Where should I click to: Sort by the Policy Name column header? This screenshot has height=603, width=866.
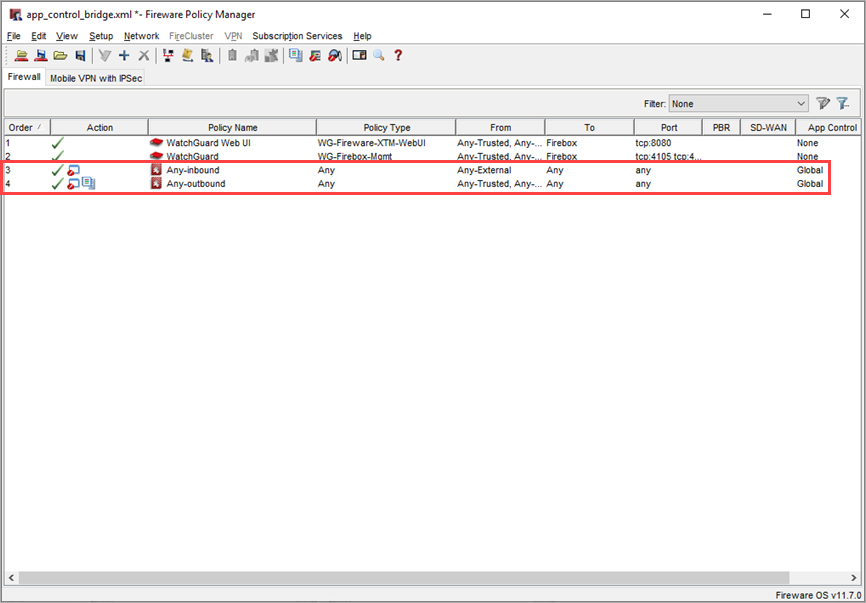click(x=232, y=128)
